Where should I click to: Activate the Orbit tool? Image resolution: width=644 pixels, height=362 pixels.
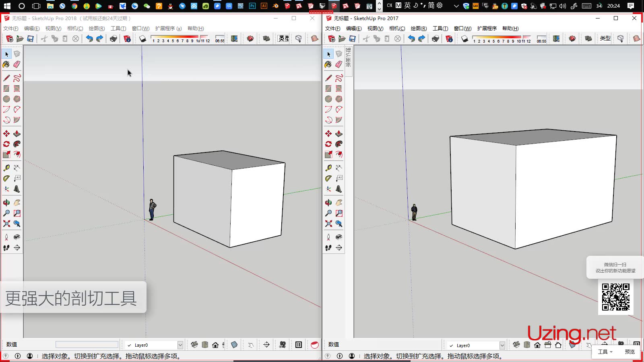6,202
